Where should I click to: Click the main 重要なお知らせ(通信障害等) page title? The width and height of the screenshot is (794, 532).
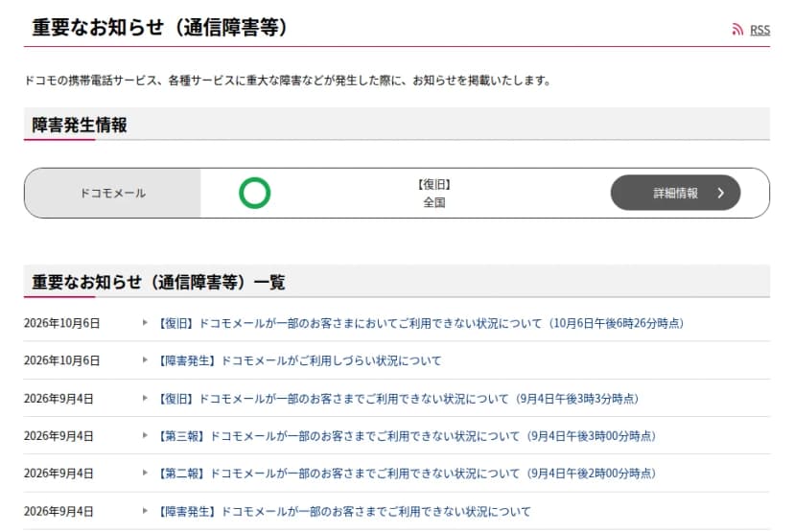[161, 27]
